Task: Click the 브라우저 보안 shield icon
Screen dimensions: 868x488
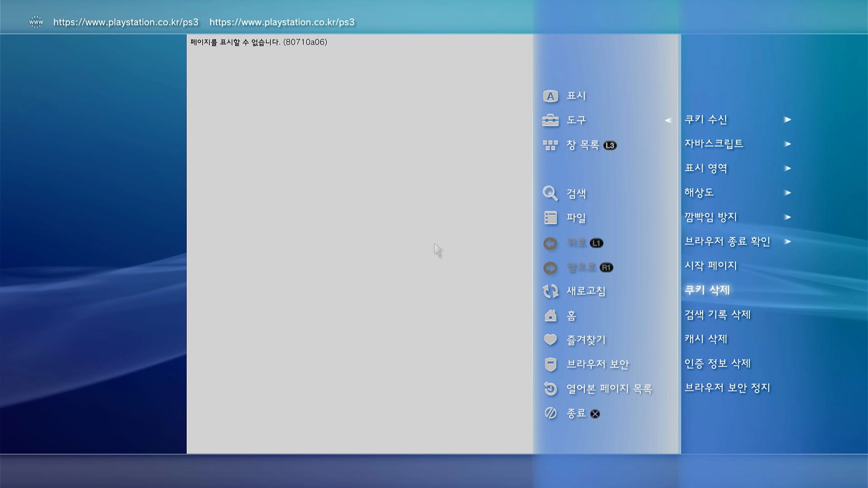Action: [550, 364]
